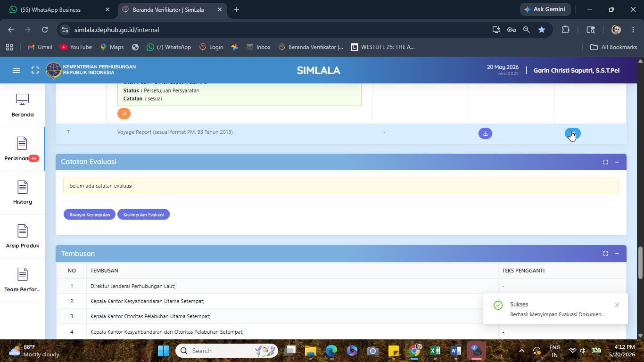Click the 'TEKS PENGGANTI' column header

point(523,271)
